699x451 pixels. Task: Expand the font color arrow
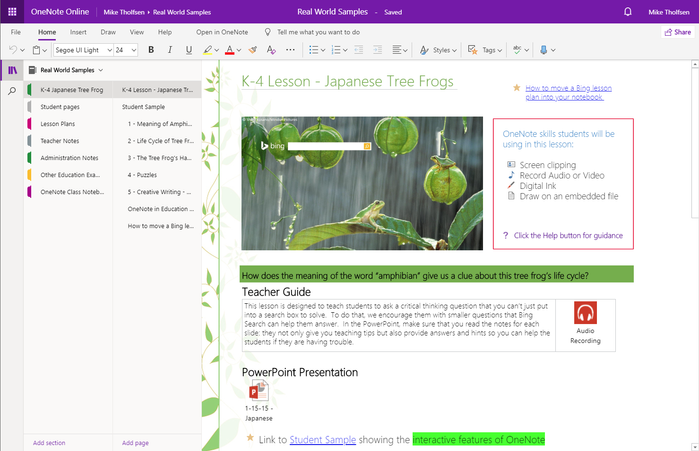(239, 50)
